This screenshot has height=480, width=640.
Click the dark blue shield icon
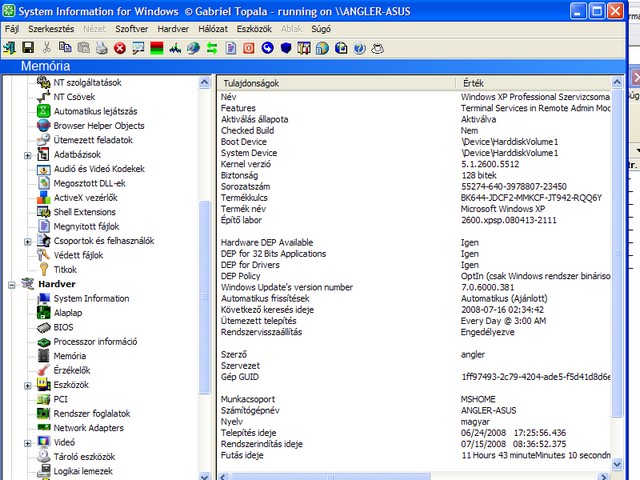click(286, 48)
